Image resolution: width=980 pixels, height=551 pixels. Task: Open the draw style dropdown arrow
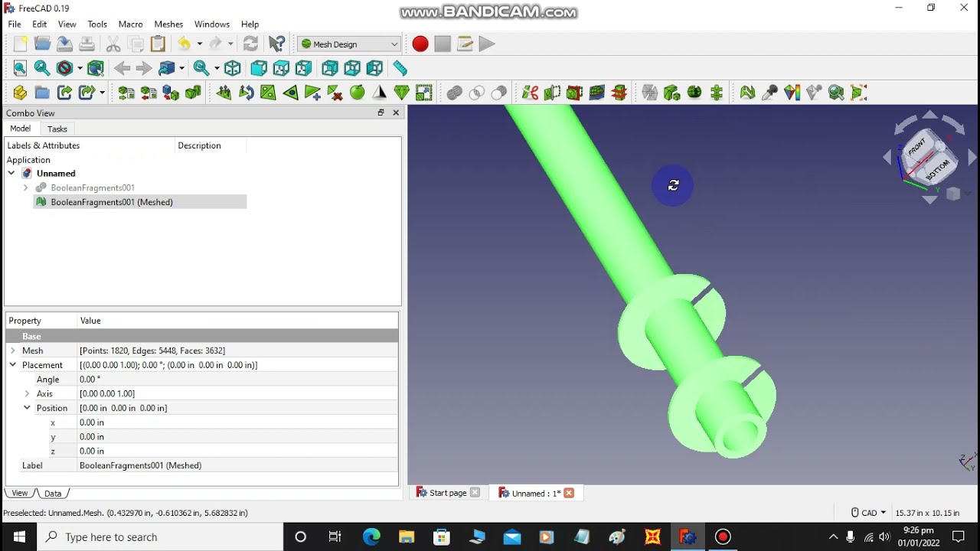click(80, 69)
